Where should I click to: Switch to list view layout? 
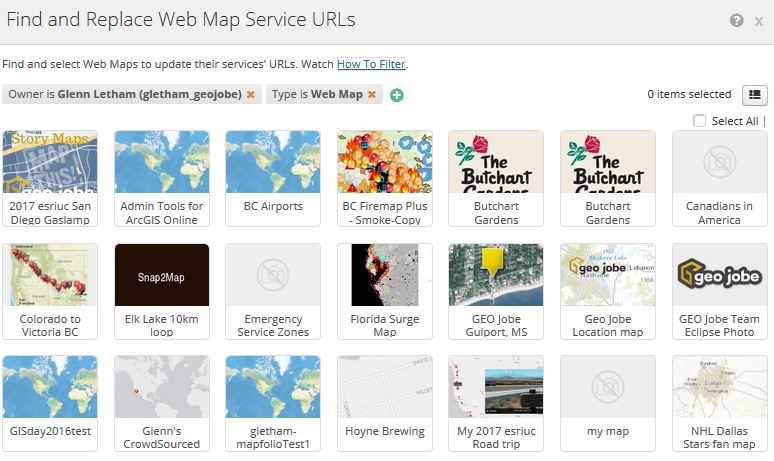click(x=754, y=95)
